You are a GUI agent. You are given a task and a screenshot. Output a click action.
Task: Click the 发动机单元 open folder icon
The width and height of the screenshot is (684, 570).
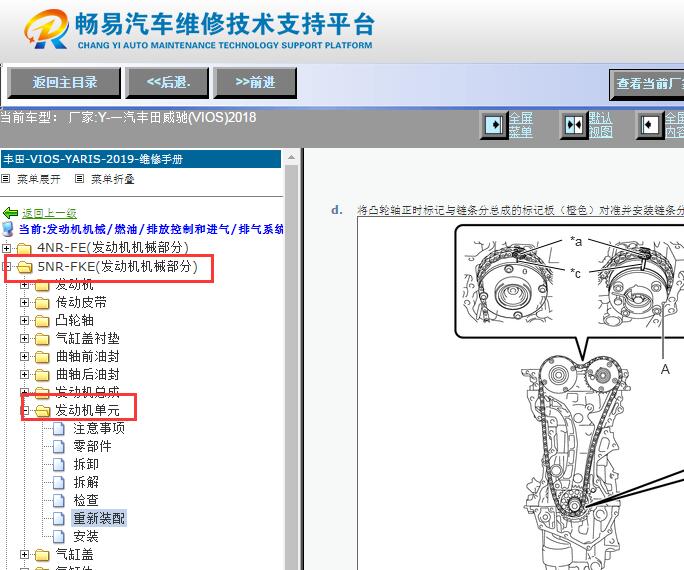(x=43, y=411)
